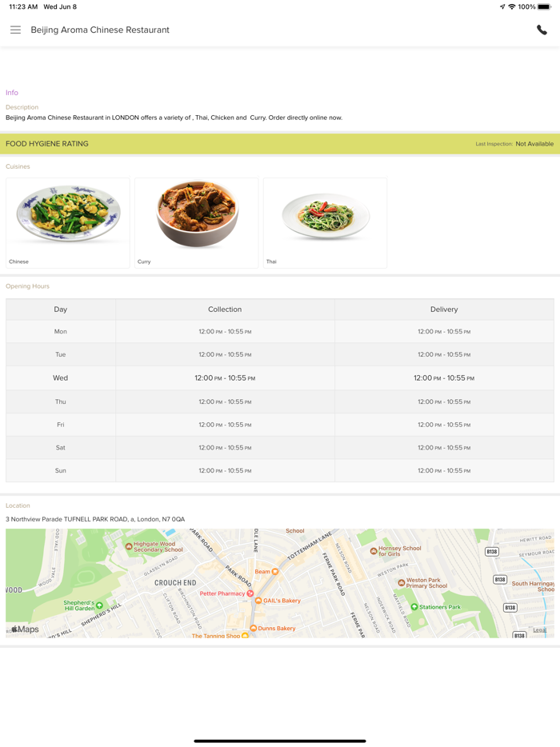Tap Stationers Park map marker

tap(414, 607)
